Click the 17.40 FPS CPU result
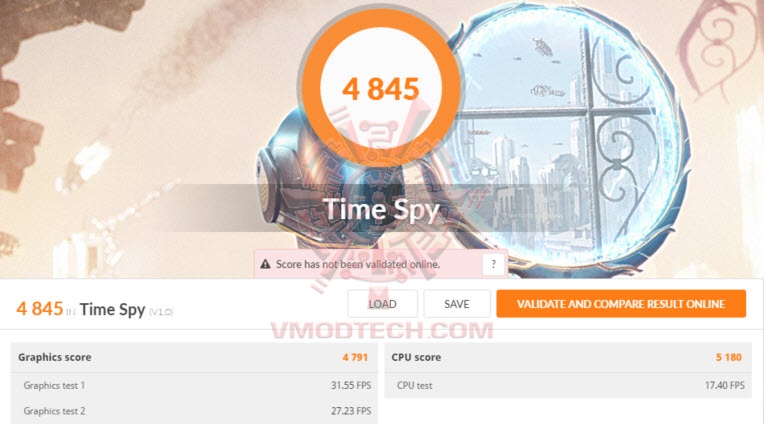Image resolution: width=764 pixels, height=424 pixels. click(725, 385)
